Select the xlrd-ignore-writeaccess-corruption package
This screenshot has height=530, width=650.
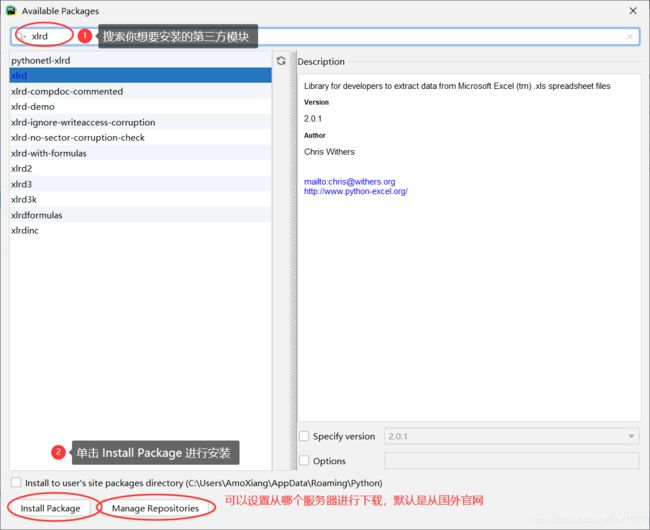click(x=141, y=122)
